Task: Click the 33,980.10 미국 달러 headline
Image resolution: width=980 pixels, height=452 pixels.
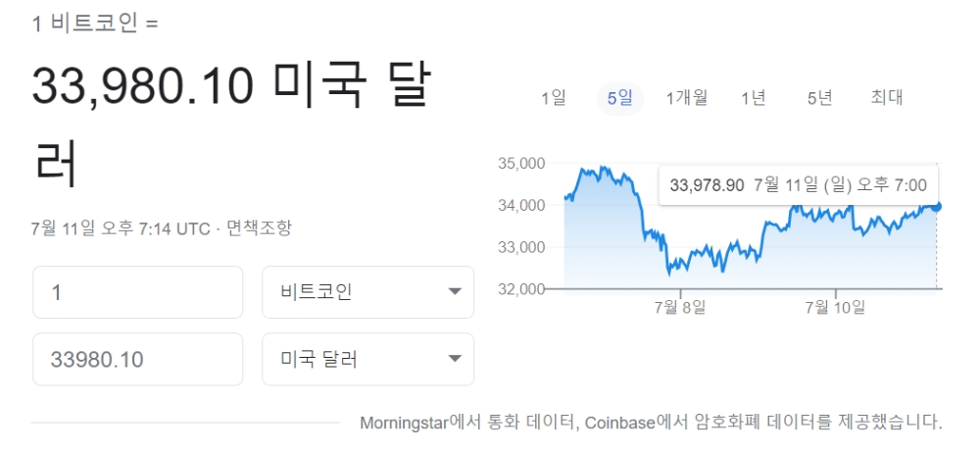Action: pos(230,126)
